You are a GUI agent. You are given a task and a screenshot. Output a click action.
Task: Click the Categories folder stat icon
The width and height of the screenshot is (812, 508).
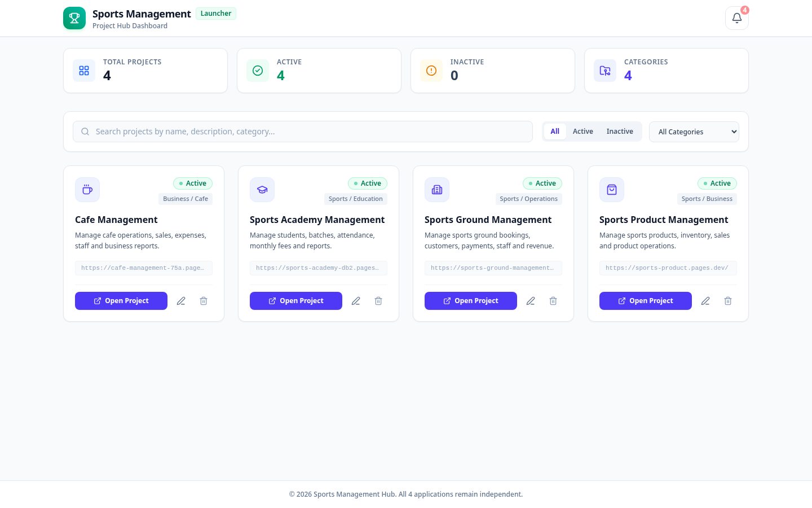[x=605, y=71]
